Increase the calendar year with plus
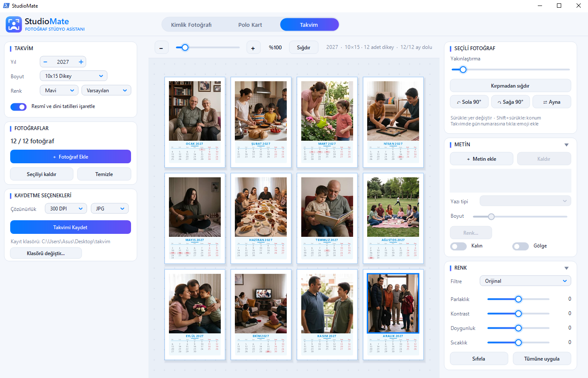The height and width of the screenshot is (378, 588). coord(81,62)
